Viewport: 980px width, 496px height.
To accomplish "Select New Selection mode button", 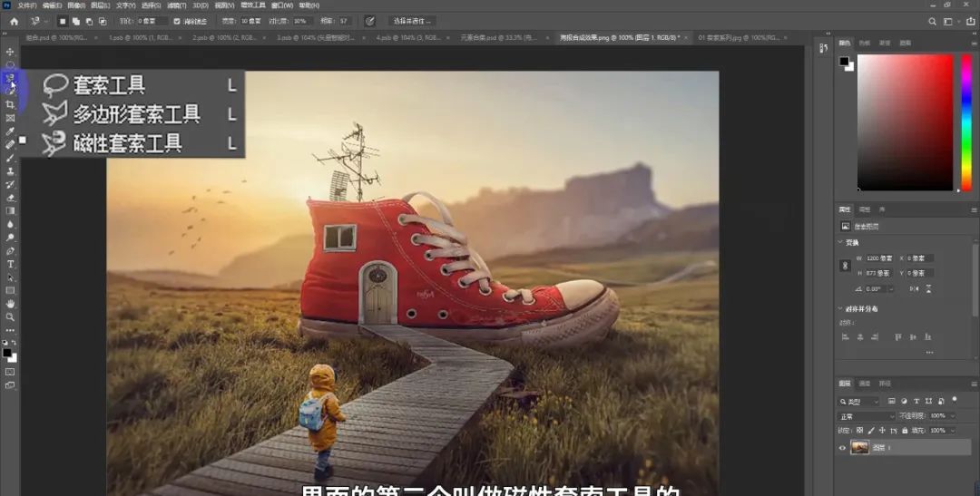I will point(63,21).
